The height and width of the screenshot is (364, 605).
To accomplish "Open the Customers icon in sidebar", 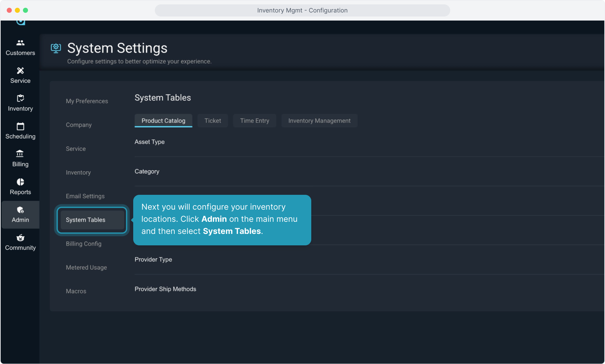I will (x=20, y=43).
